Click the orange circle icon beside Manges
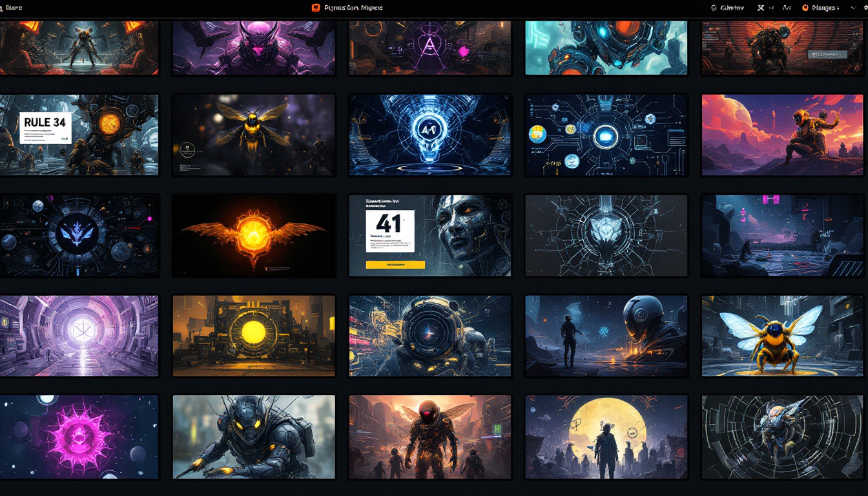This screenshot has width=868, height=496. (805, 8)
